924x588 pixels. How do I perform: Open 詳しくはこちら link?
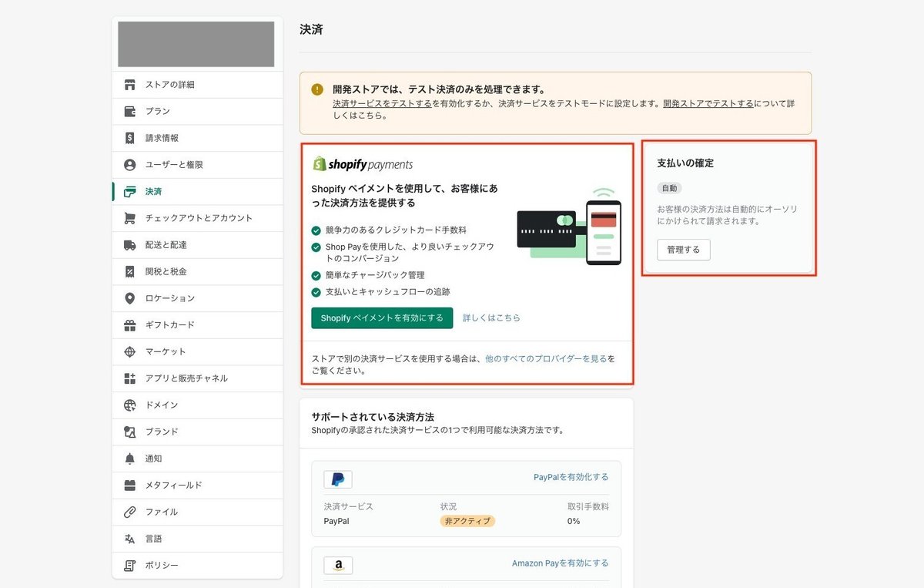pos(491,318)
